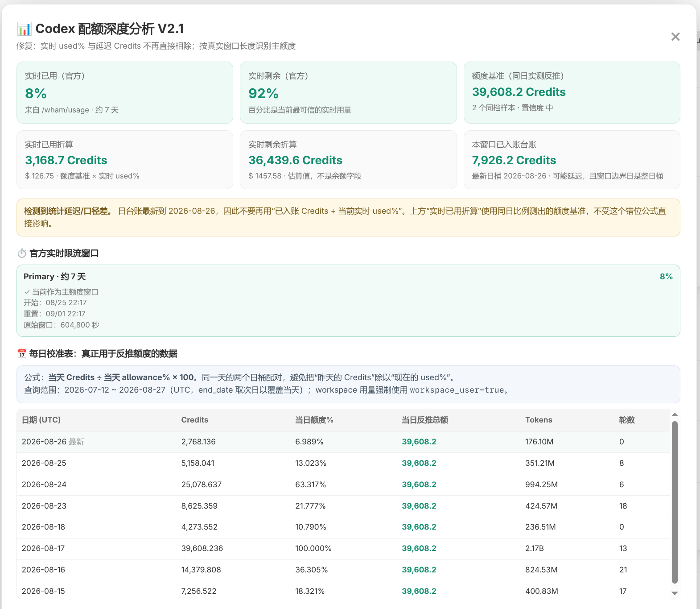This screenshot has height=609, width=700.
Task: Select the 92% value in 实时剩余（官方）card
Action: click(x=264, y=94)
